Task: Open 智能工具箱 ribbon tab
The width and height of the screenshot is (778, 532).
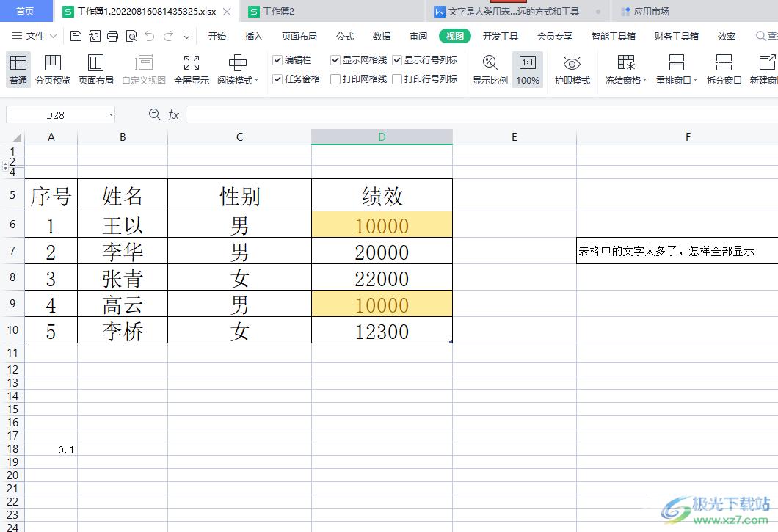Action: tap(614, 36)
